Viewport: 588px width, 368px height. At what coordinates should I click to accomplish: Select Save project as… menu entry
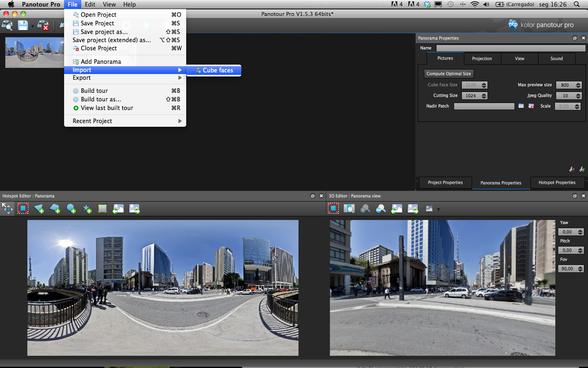125,32
